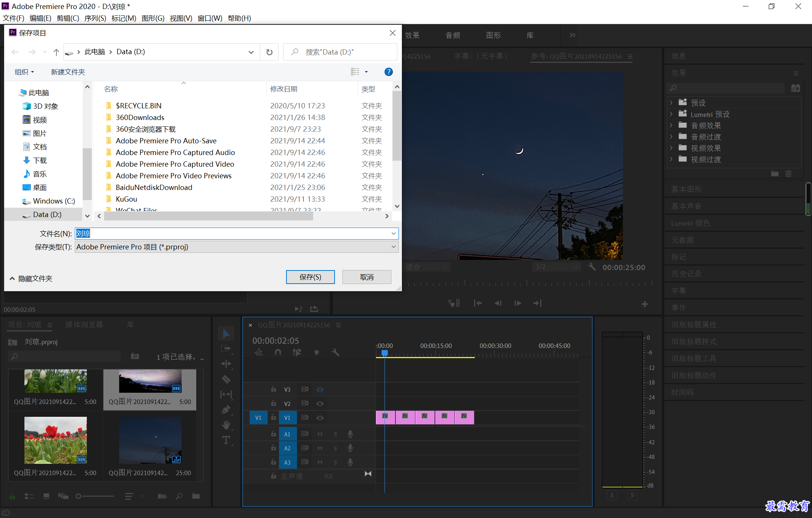Viewport: 812px width, 518px height.
Task: Open the 文件(F) menu
Action: [x=14, y=18]
